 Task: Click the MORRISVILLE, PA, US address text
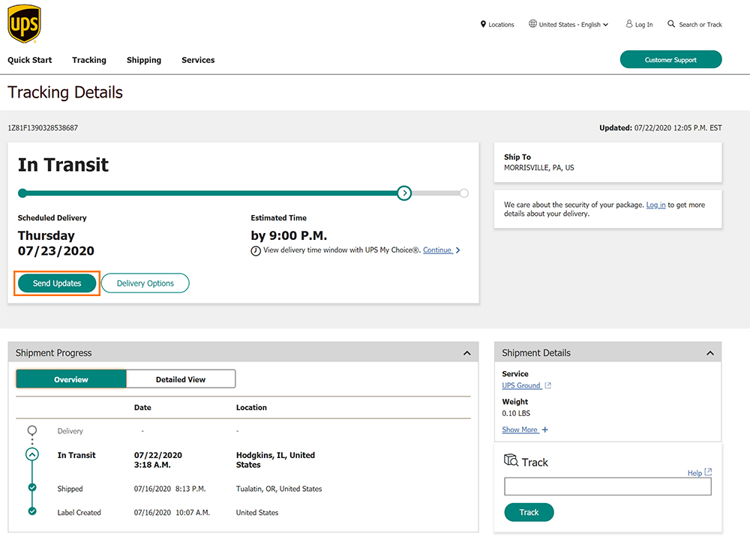pyautogui.click(x=539, y=168)
